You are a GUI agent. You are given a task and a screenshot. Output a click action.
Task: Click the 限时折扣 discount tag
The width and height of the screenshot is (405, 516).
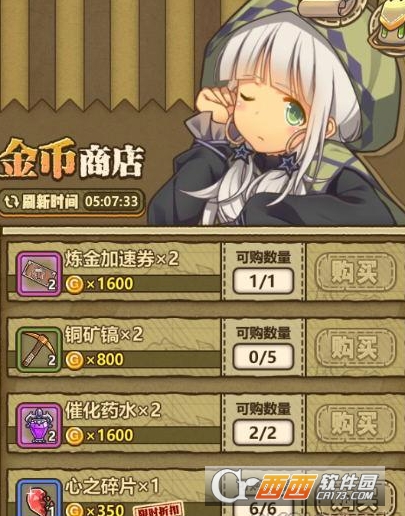157,510
